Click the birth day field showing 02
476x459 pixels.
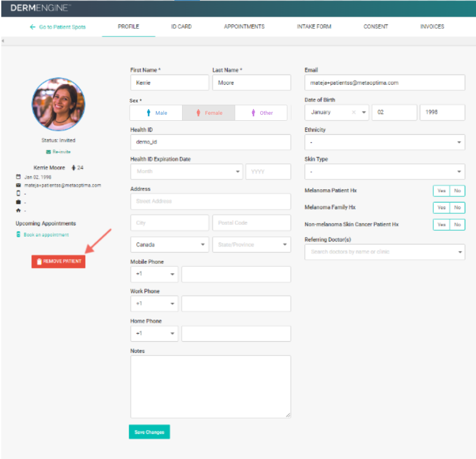point(394,112)
